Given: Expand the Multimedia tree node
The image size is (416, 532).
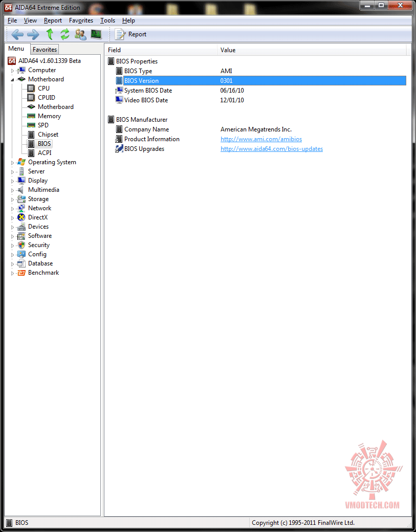Looking at the screenshot, I should click(13, 190).
